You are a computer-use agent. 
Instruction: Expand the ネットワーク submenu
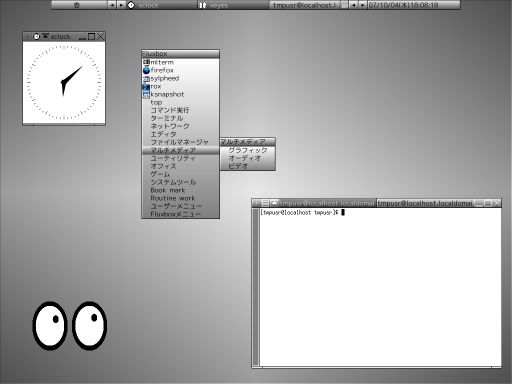[x=180, y=126]
